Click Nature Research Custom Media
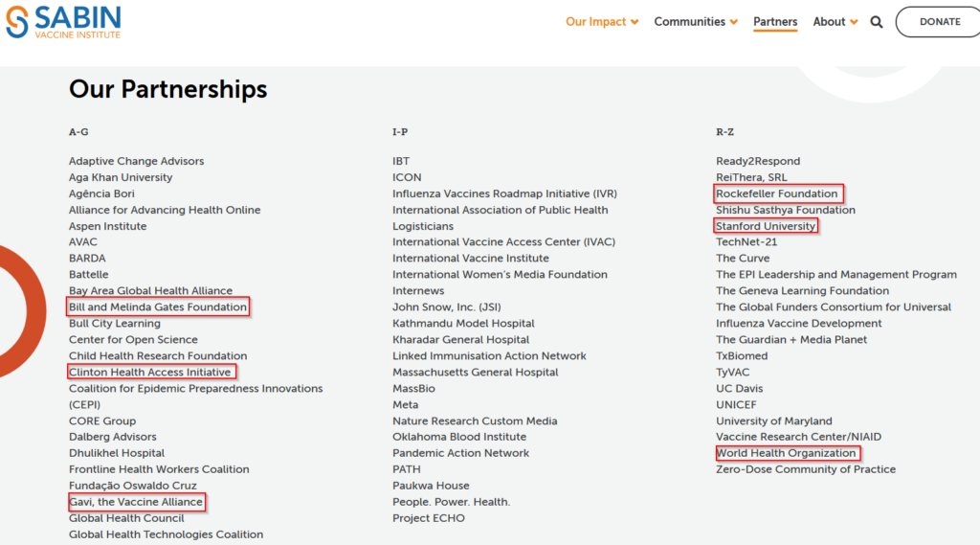This screenshot has width=980, height=545. pos(475,420)
